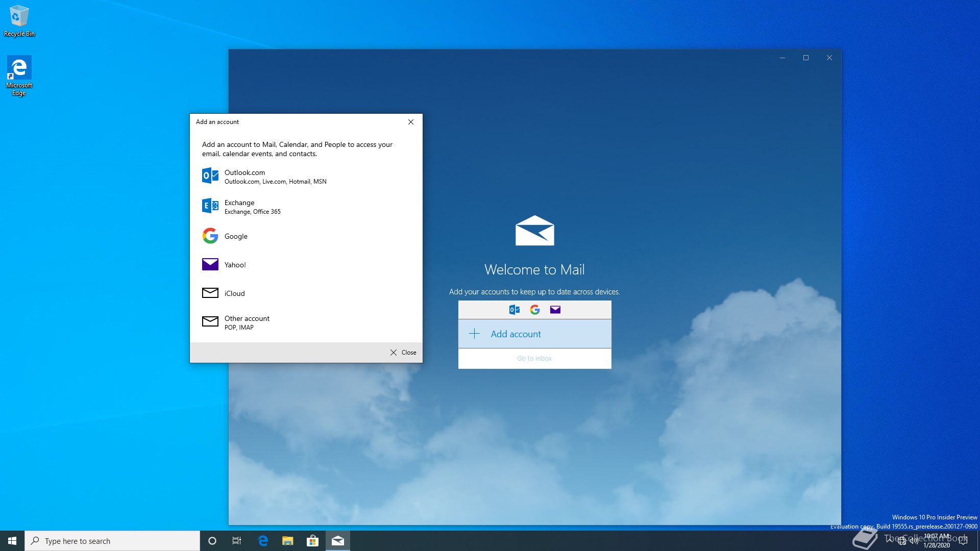Image resolution: width=980 pixels, height=551 pixels.
Task: Click the small Yahoo icon in Mail window
Action: point(555,310)
